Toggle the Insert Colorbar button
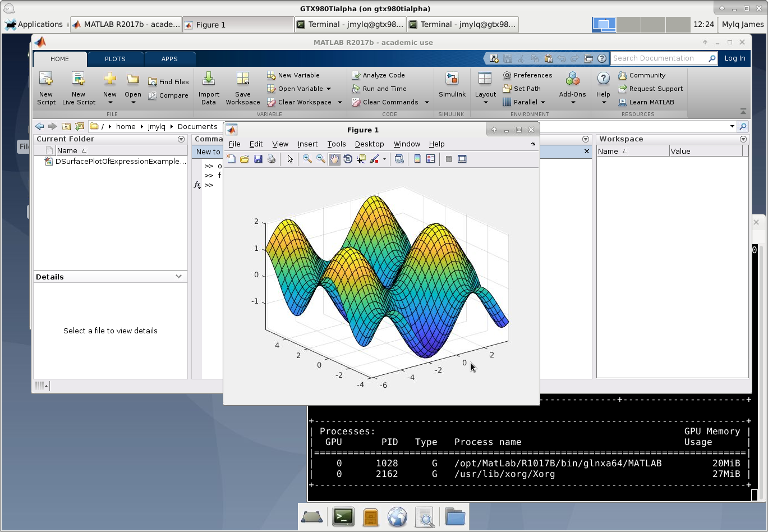Screen dimensions: 768x532 pyautogui.click(x=417, y=159)
